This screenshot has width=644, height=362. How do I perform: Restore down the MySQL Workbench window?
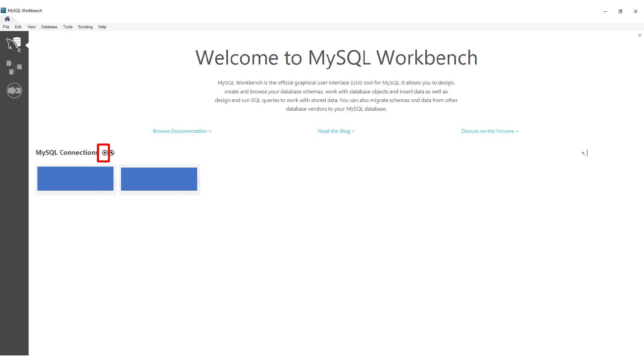[x=620, y=11]
